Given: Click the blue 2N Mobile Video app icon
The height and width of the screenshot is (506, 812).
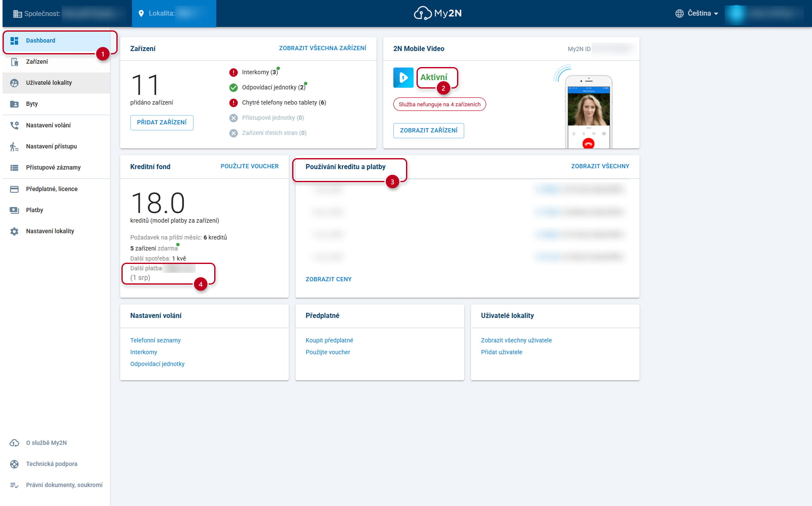Looking at the screenshot, I should point(403,78).
